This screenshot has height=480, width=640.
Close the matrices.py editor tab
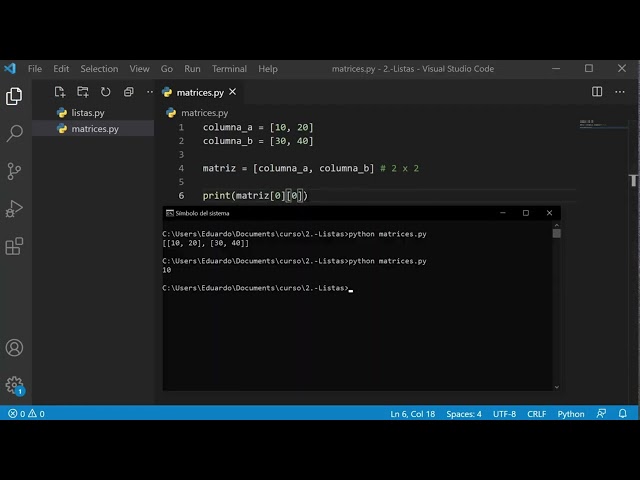[233, 92]
